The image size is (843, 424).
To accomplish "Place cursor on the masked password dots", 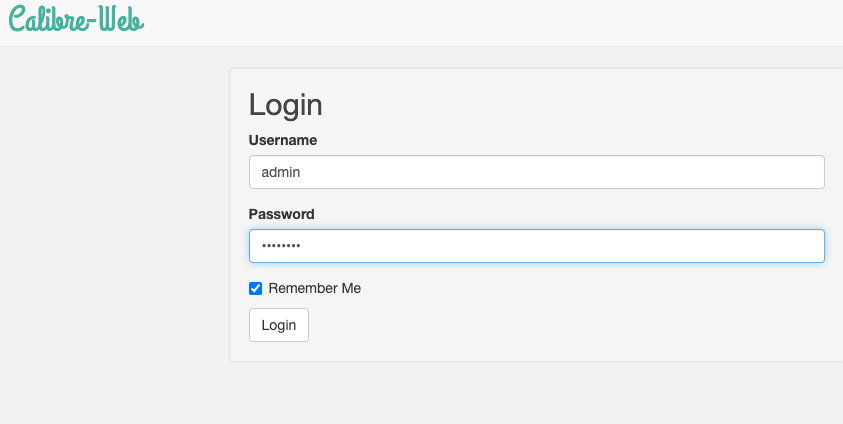I will point(281,246).
